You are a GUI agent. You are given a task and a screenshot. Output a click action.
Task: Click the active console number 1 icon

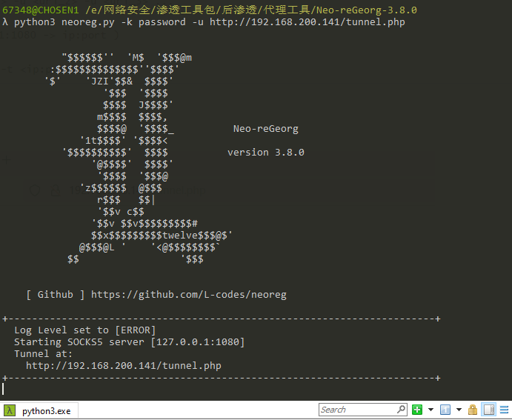pos(445,410)
